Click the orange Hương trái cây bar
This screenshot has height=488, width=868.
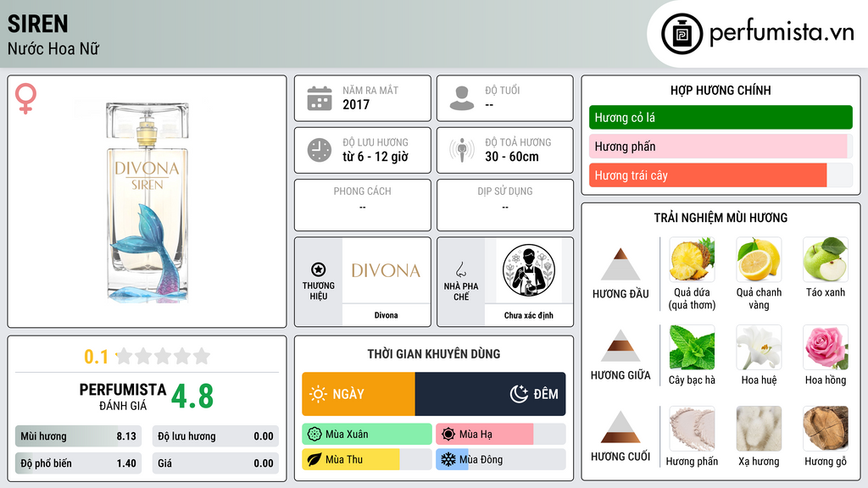click(721, 175)
